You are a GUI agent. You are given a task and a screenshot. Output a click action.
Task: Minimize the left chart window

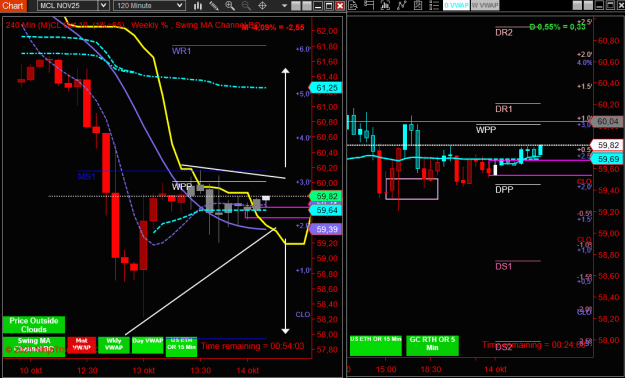click(318, 6)
